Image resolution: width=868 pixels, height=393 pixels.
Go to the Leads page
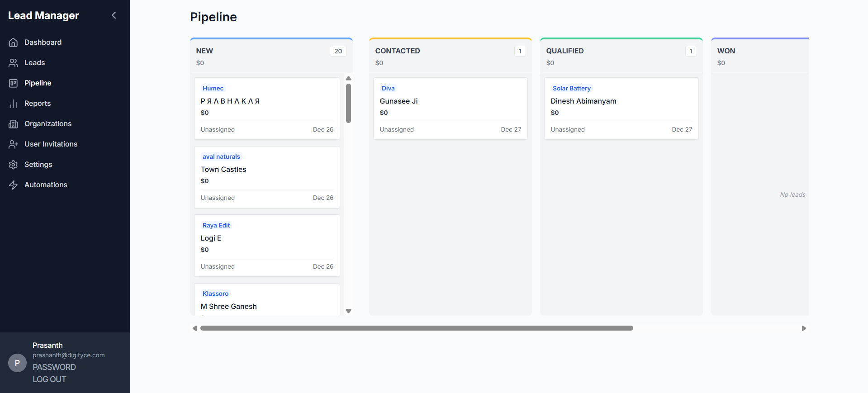pos(34,63)
